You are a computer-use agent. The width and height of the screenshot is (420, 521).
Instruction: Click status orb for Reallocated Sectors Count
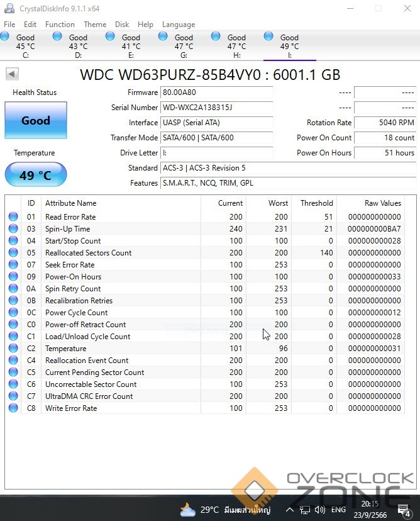tap(13, 252)
